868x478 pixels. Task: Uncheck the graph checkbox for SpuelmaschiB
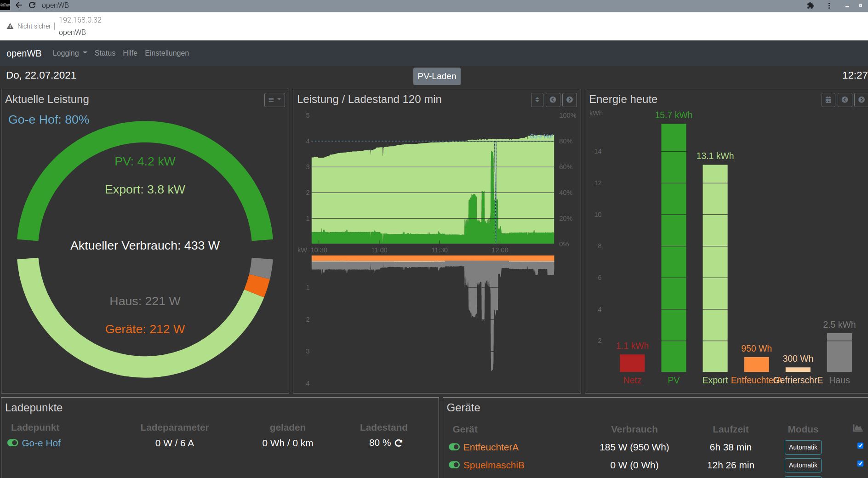point(860,463)
